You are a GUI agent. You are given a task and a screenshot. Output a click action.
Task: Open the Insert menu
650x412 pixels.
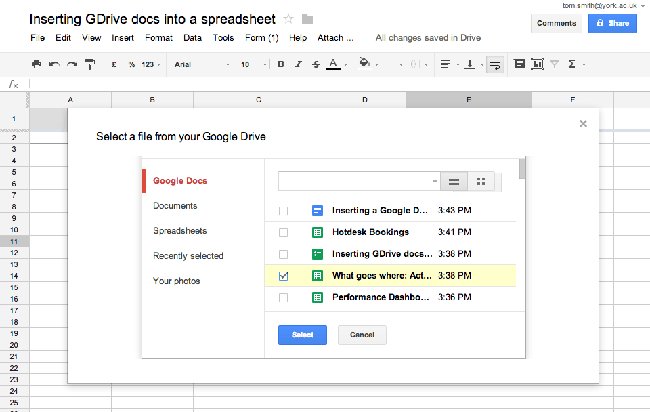[122, 38]
